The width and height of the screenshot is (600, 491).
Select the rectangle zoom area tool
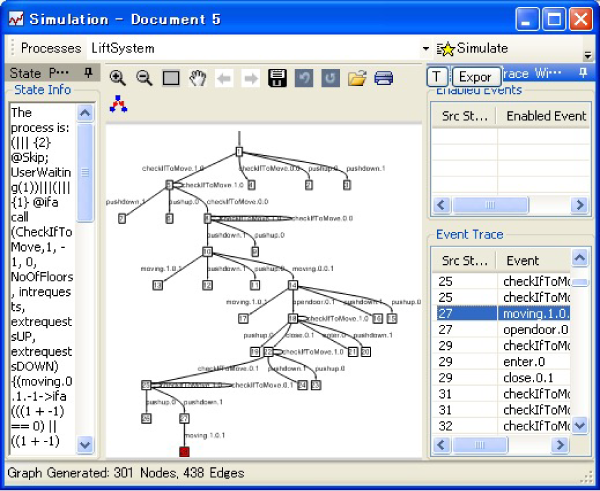click(171, 78)
